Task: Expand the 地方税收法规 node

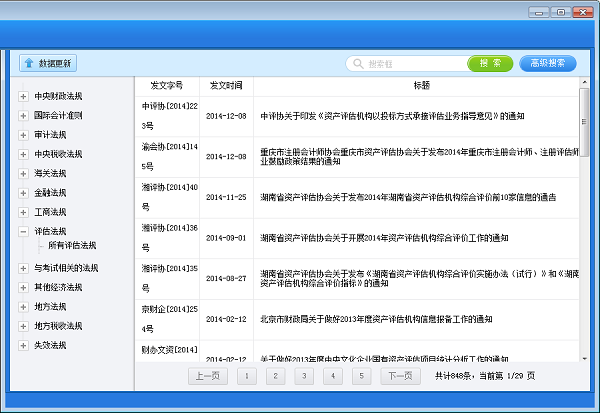Action: 23,326
